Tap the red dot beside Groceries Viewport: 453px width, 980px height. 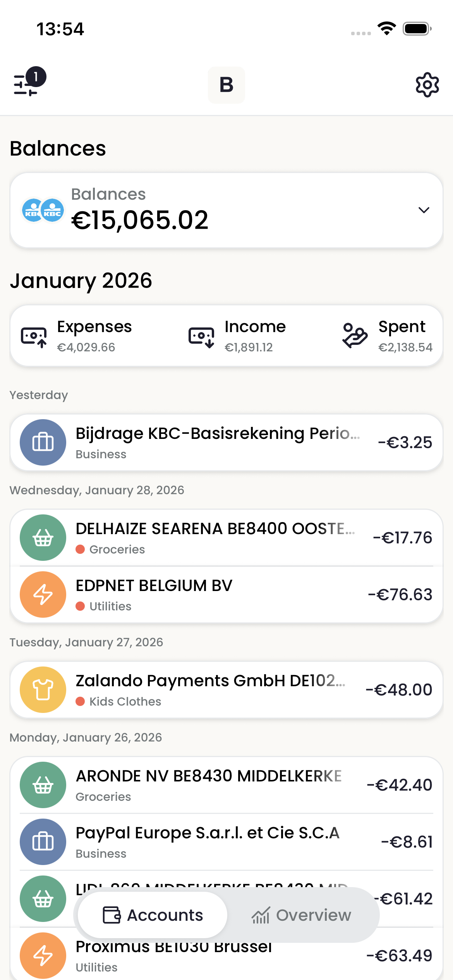point(80,550)
